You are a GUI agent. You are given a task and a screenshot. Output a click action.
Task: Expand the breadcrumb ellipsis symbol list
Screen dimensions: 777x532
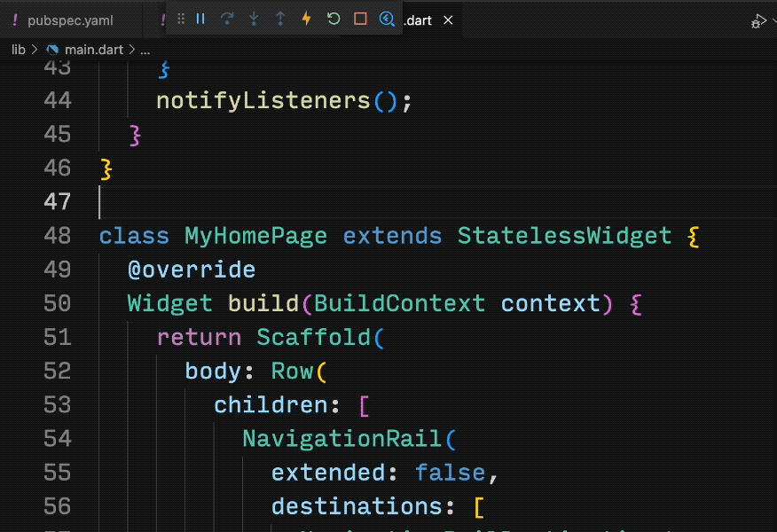pos(145,50)
